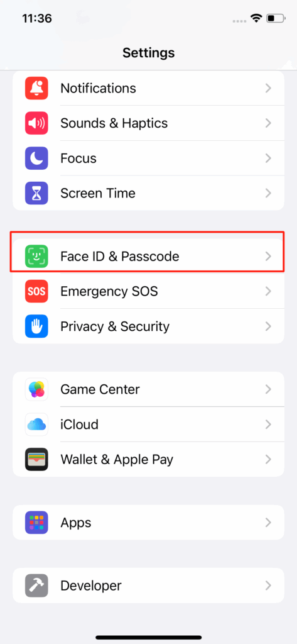Open the Face ID & Passcode settings
The width and height of the screenshot is (297, 644).
[x=148, y=257]
